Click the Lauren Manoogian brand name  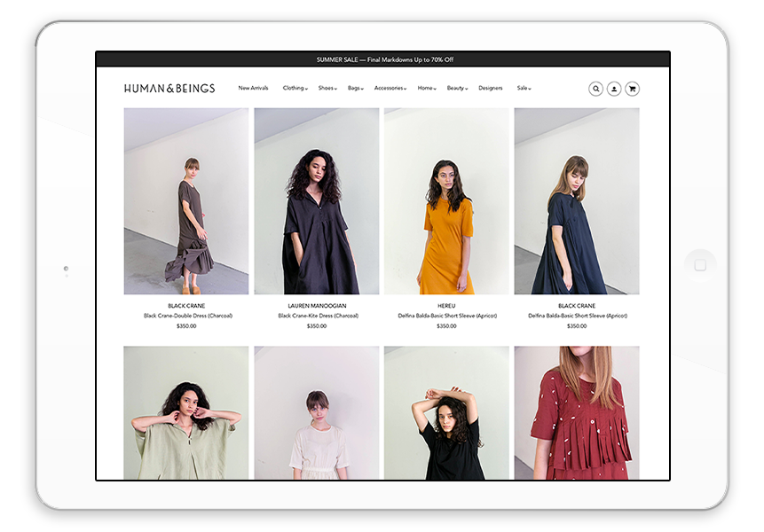point(316,306)
